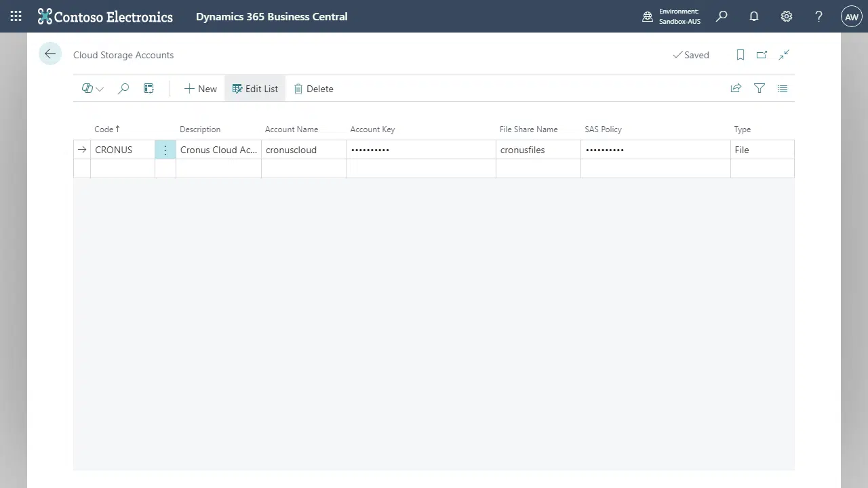The height and width of the screenshot is (488, 868).
Task: Open the settings gear menu
Action: click(x=787, y=16)
